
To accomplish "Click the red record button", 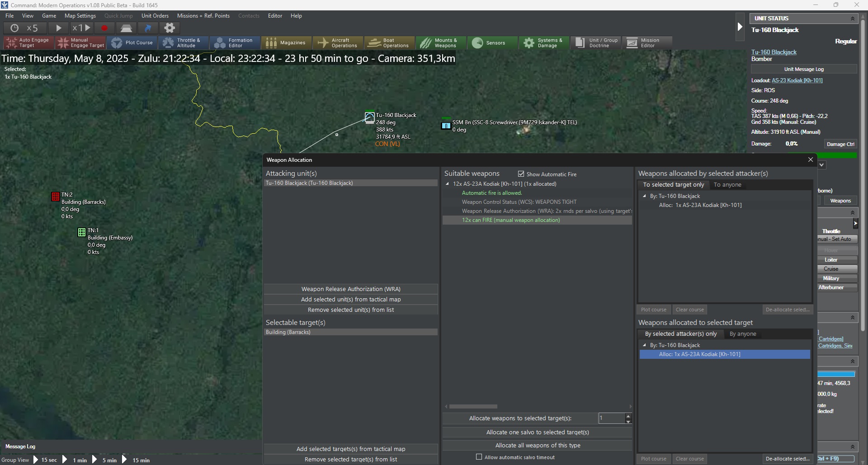I will [x=104, y=28].
